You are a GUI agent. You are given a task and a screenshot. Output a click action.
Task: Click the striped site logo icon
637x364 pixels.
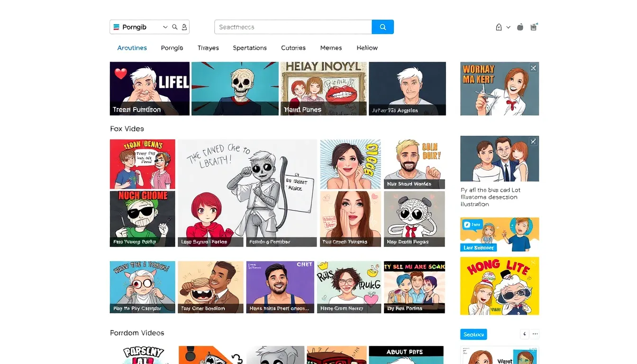click(x=117, y=27)
